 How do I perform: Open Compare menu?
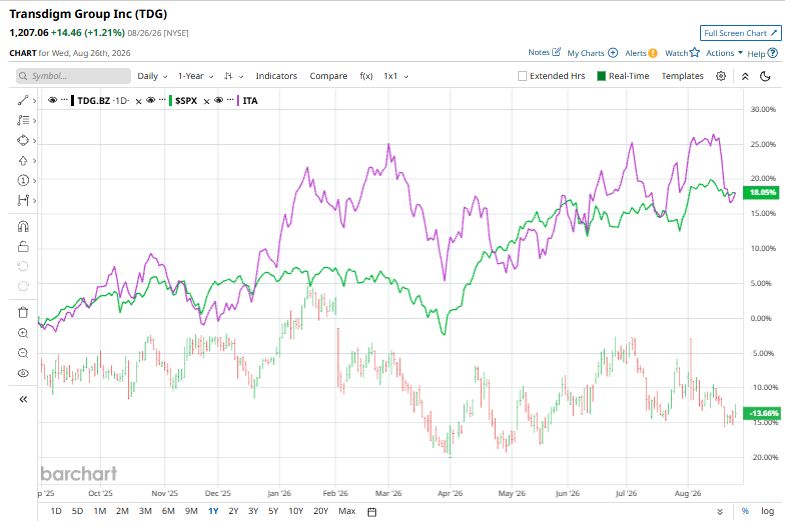328,76
